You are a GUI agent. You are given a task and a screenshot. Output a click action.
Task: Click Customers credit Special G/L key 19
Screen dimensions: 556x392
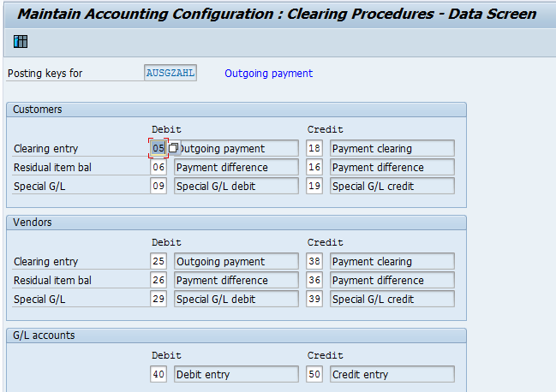314,187
